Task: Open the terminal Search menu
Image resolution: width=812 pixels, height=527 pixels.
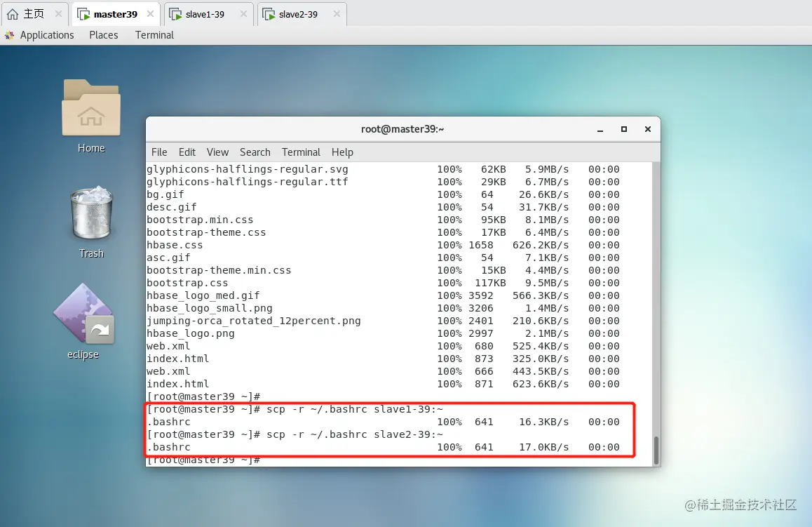Action: pyautogui.click(x=255, y=152)
